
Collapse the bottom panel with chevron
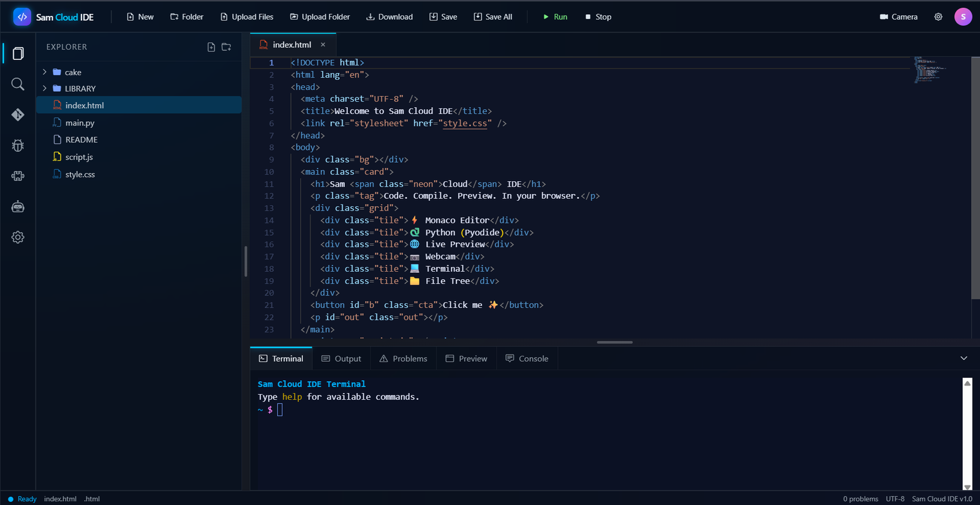point(963,358)
